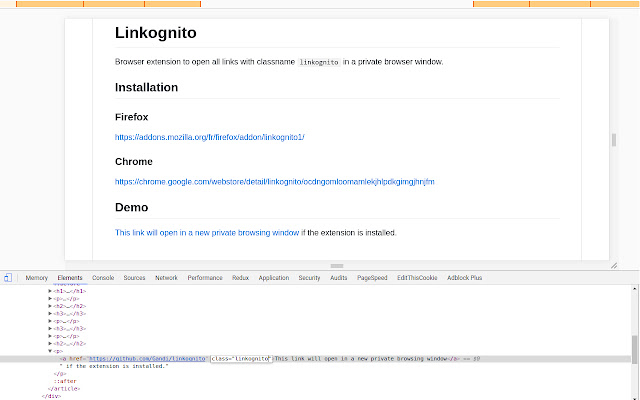Open the Console tab

[x=103, y=278]
